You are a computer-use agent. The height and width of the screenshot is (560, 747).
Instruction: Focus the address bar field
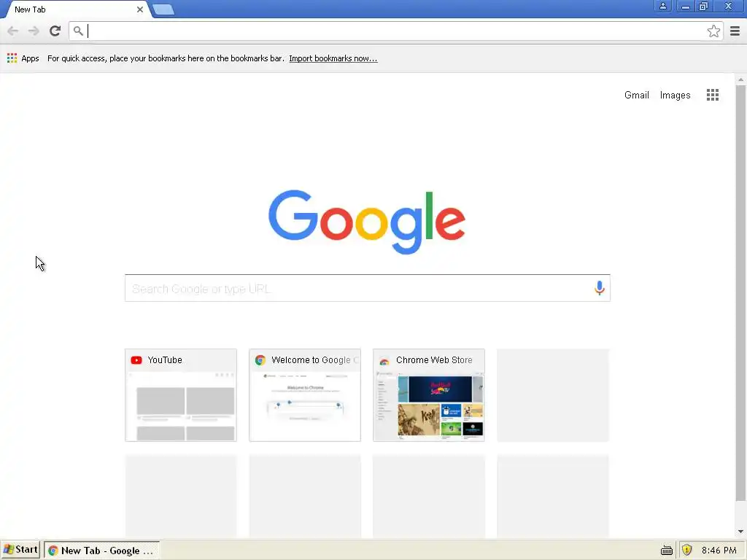396,31
